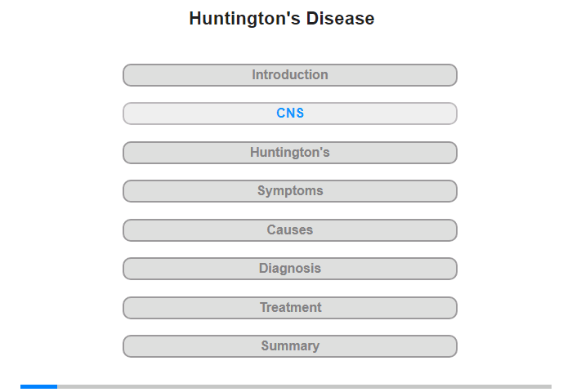Viewport: 572px width, 392px height.
Task: Choose the menu item labeled Treatment
Action: pyautogui.click(x=289, y=308)
